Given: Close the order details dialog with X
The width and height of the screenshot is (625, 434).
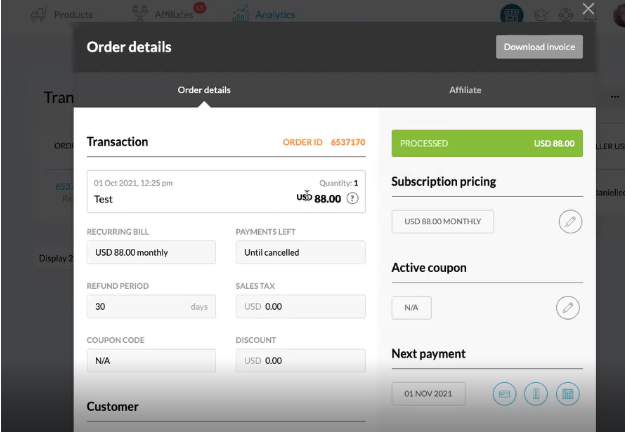Looking at the screenshot, I should pos(588,8).
